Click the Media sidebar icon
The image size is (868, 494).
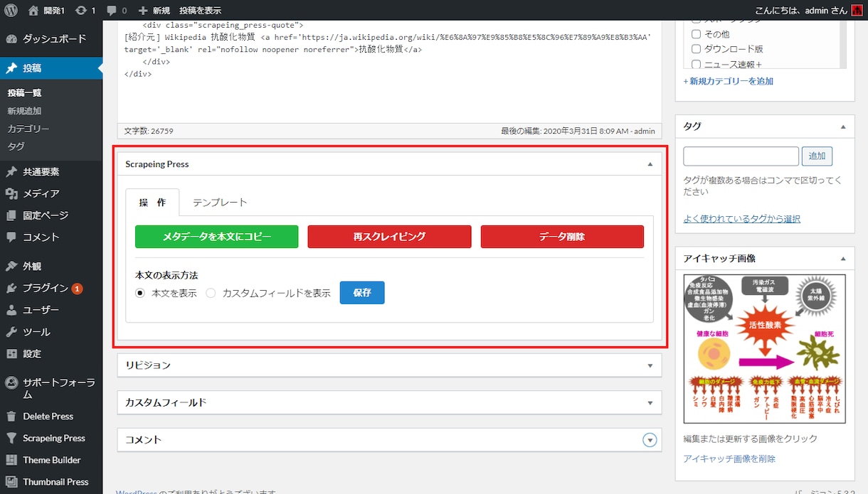11,193
